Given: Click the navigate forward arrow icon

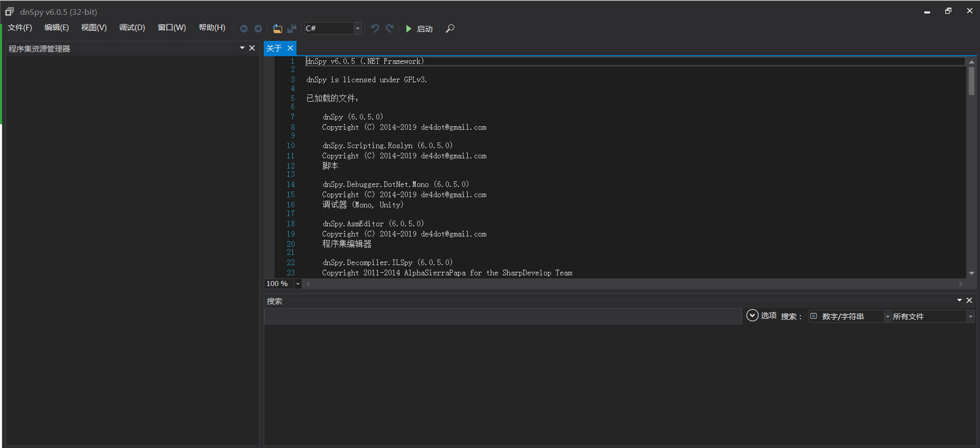Looking at the screenshot, I should pos(258,29).
